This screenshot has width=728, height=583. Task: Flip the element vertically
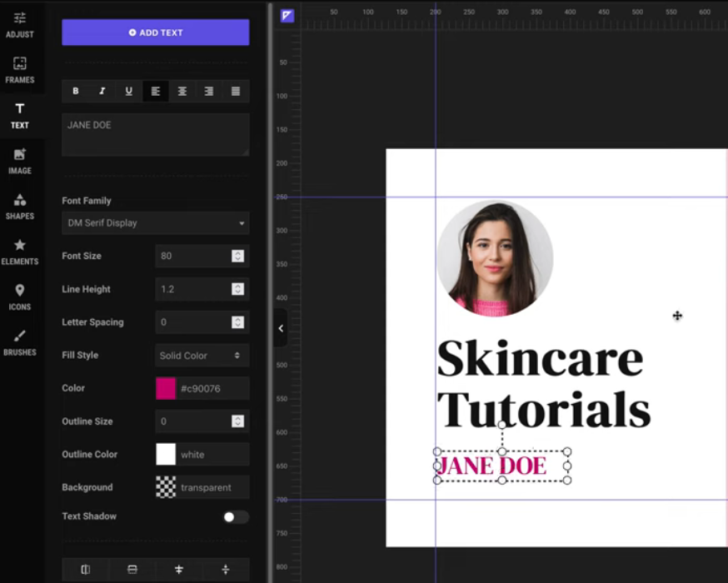click(132, 570)
